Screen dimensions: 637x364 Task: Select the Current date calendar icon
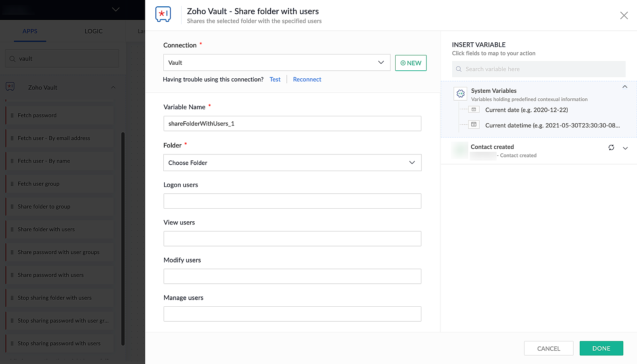(x=474, y=110)
